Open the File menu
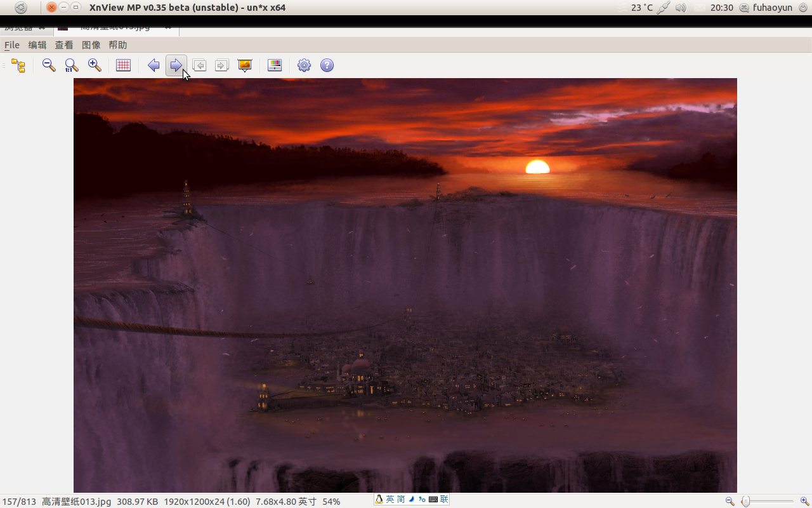The width and height of the screenshot is (812, 508). click(12, 45)
